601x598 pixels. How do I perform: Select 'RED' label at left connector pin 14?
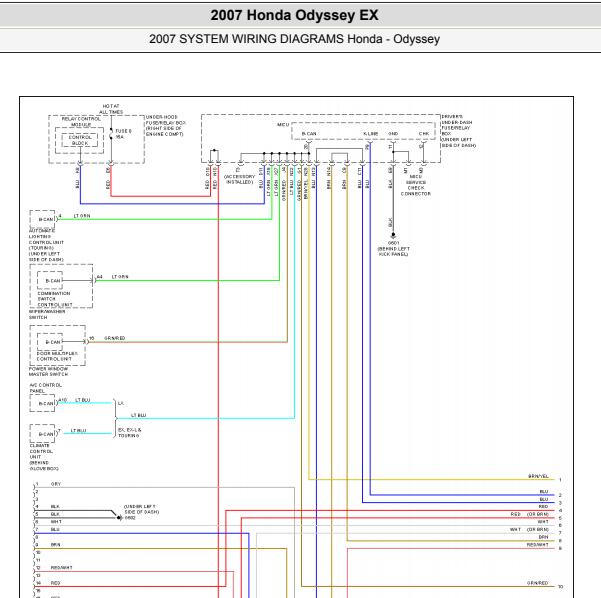56,583
